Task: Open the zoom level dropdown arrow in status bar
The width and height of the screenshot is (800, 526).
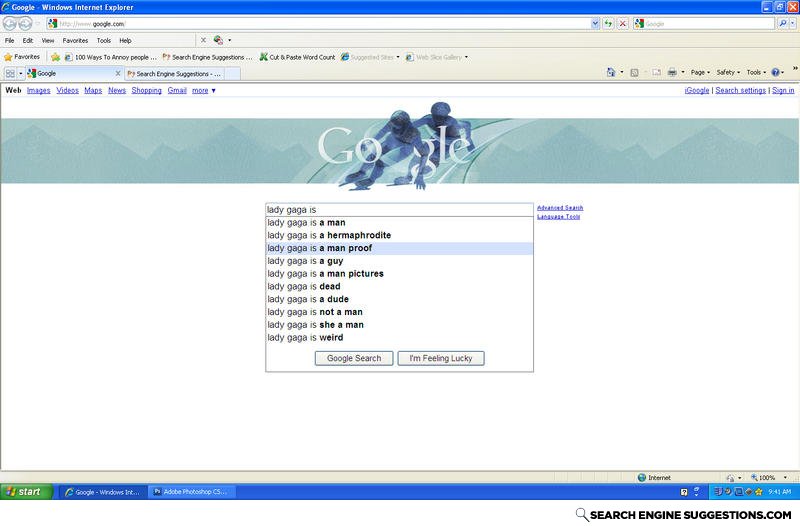Action: [x=785, y=478]
